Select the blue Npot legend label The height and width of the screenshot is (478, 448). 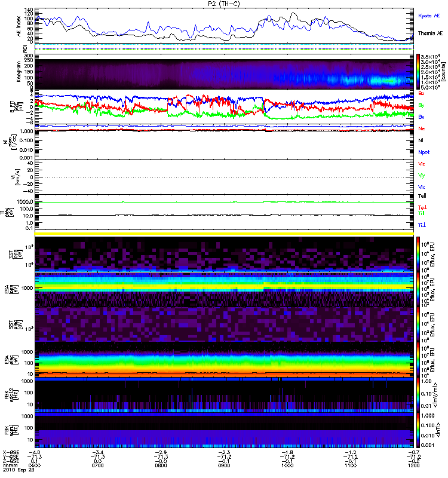(x=424, y=152)
